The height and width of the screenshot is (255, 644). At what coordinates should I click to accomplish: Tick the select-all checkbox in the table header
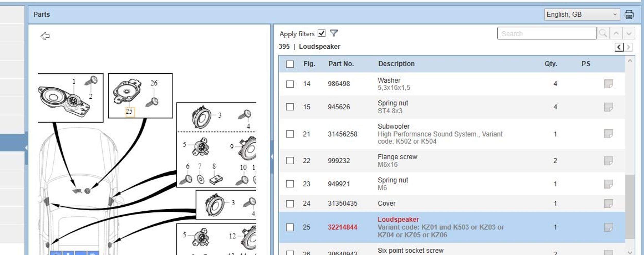290,64
